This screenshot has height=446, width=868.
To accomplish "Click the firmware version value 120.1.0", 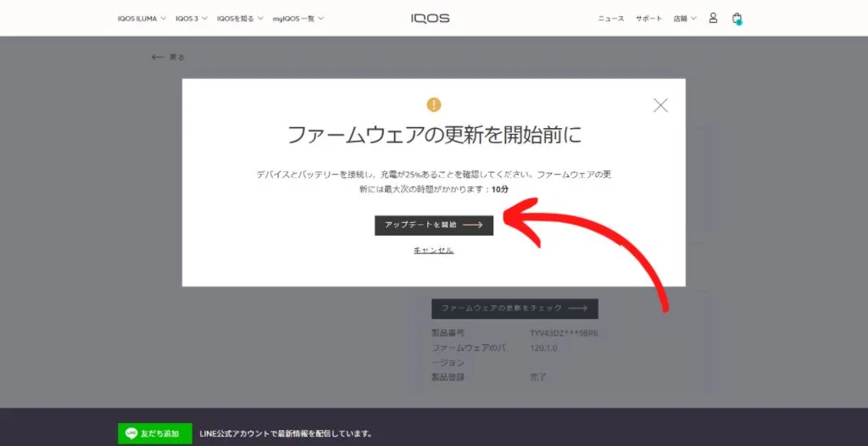I will pyautogui.click(x=543, y=348).
